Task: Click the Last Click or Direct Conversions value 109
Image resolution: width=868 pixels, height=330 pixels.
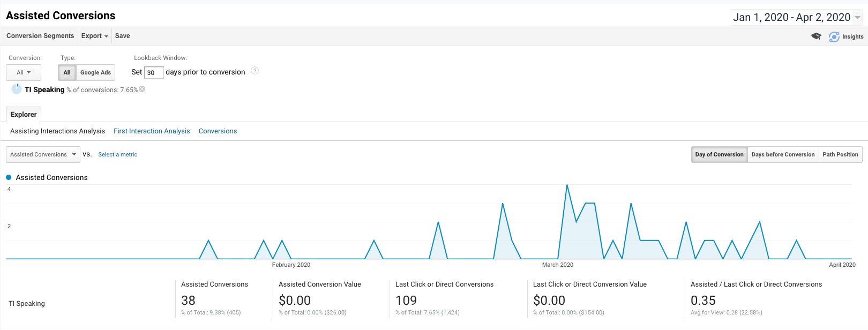Action: point(406,301)
